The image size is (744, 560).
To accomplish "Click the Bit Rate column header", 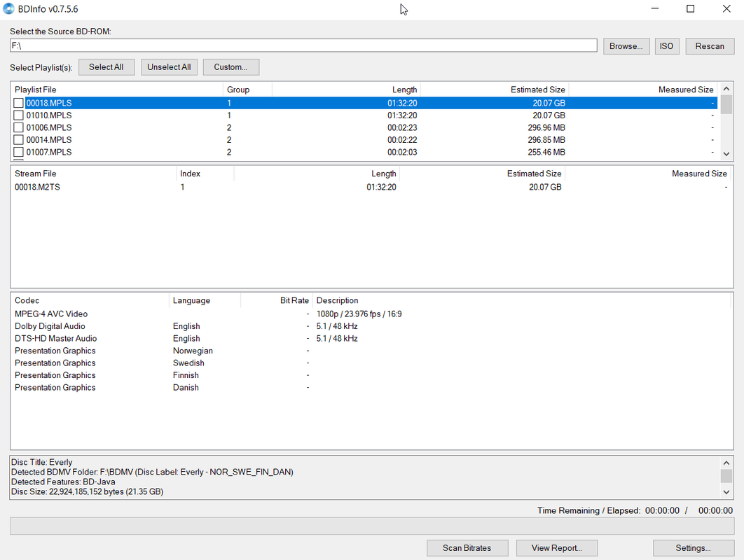I will click(277, 300).
